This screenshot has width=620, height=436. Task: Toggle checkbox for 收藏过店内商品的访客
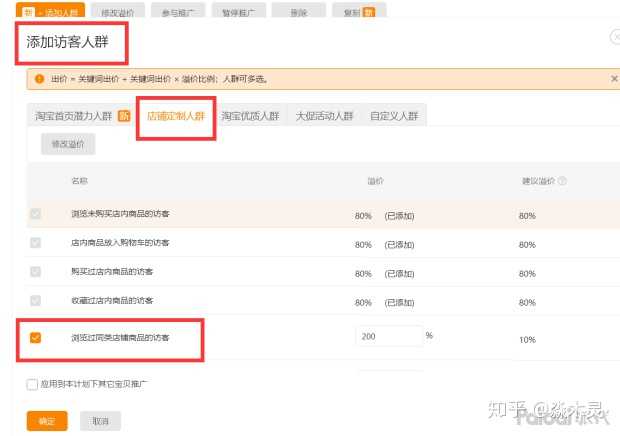pos(35,300)
